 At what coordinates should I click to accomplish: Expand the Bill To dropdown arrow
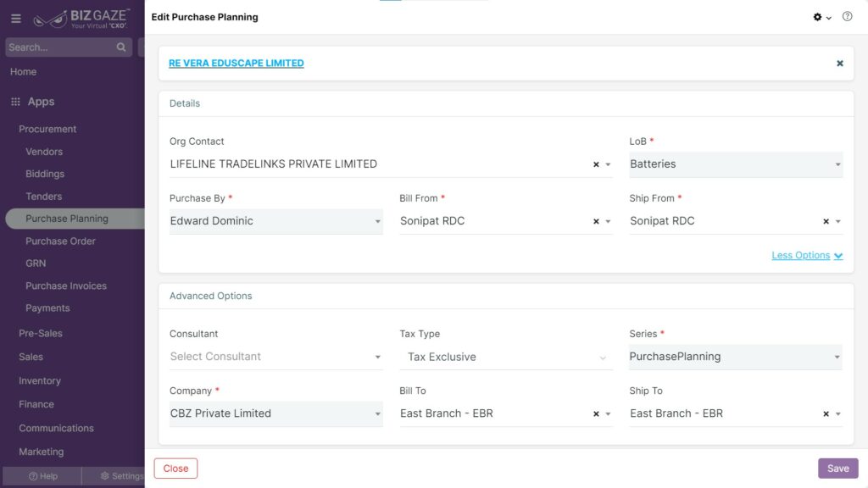(x=608, y=413)
